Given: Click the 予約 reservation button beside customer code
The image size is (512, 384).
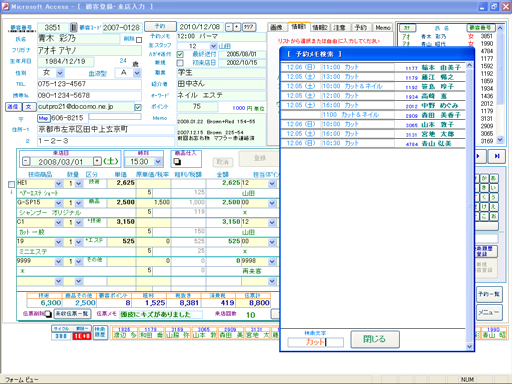Looking at the screenshot, I should (x=160, y=26).
